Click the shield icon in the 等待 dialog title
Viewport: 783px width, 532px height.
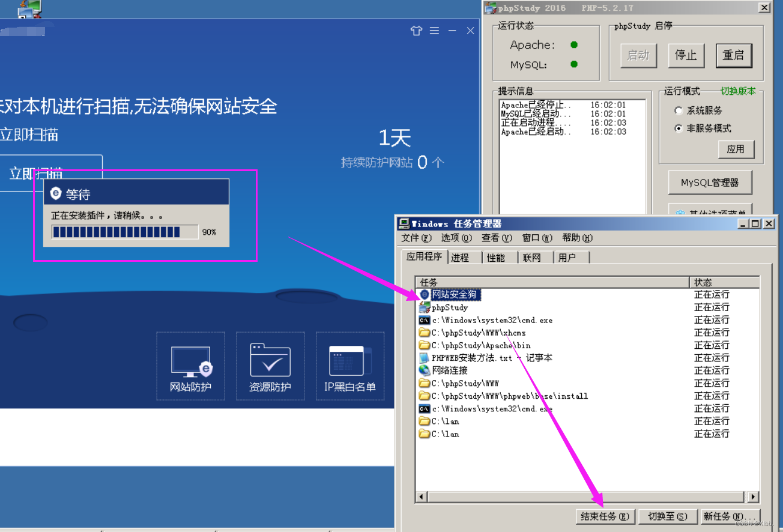56,193
